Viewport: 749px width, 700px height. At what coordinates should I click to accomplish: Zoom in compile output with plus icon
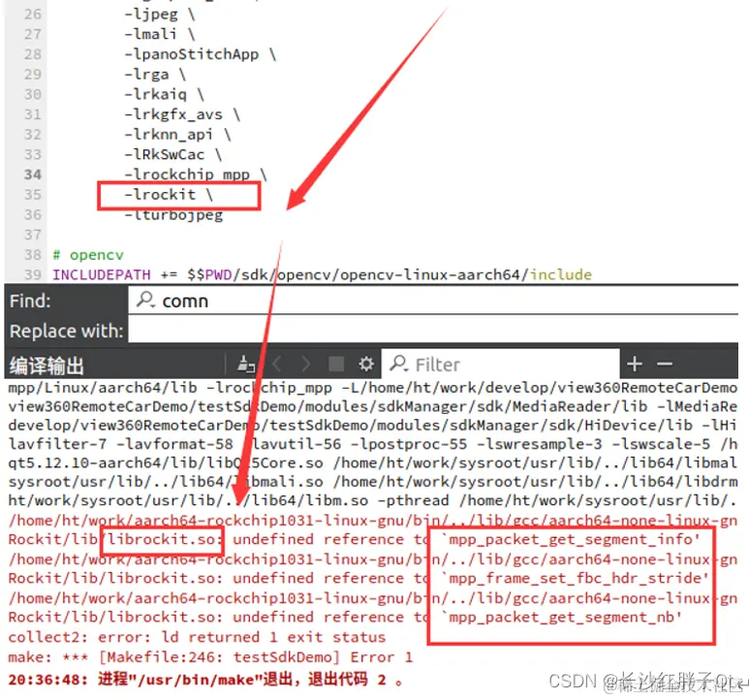[635, 365]
